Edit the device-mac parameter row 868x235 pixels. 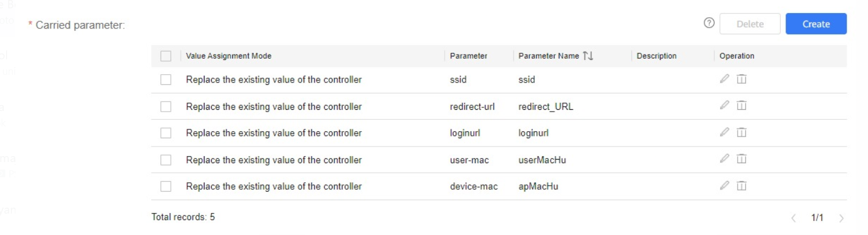[x=725, y=186]
